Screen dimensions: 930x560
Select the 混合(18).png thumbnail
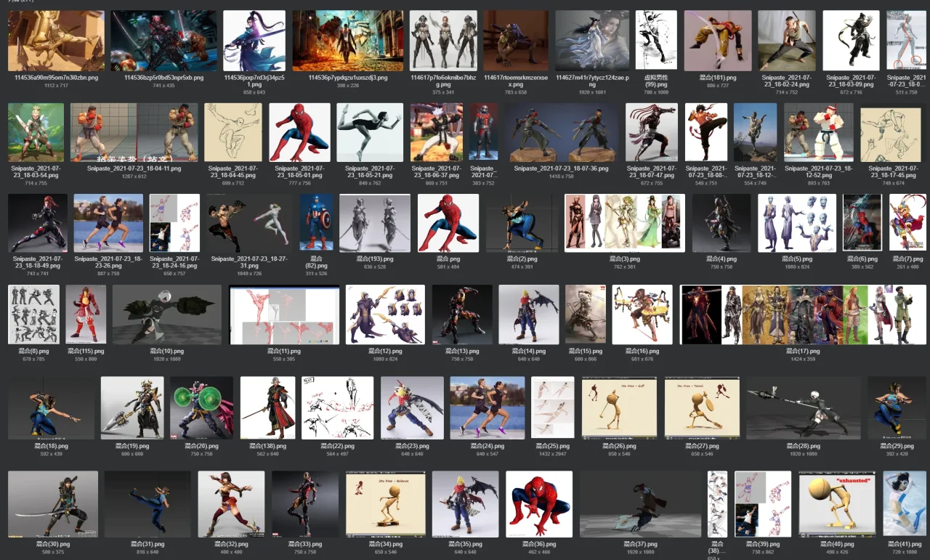pos(52,407)
